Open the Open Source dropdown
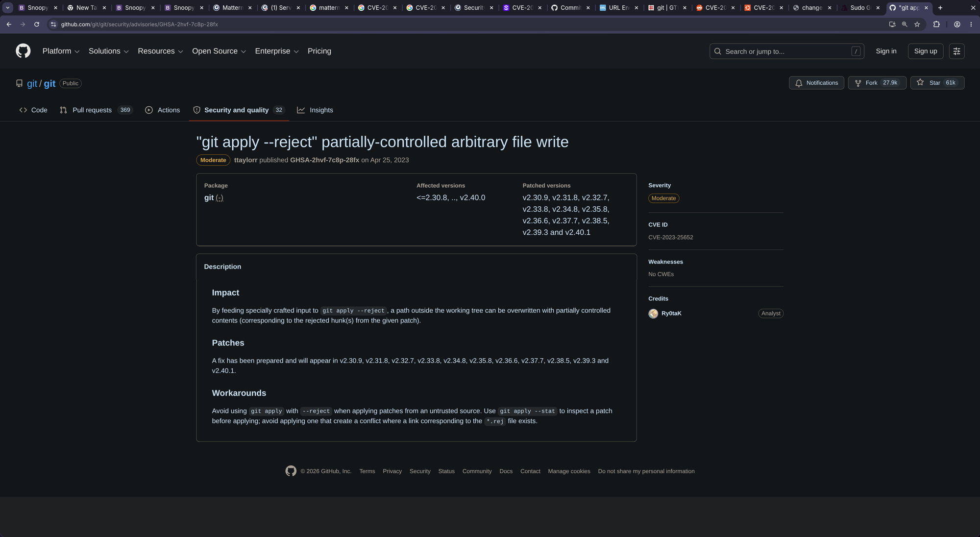The width and height of the screenshot is (980, 537). 219,51
